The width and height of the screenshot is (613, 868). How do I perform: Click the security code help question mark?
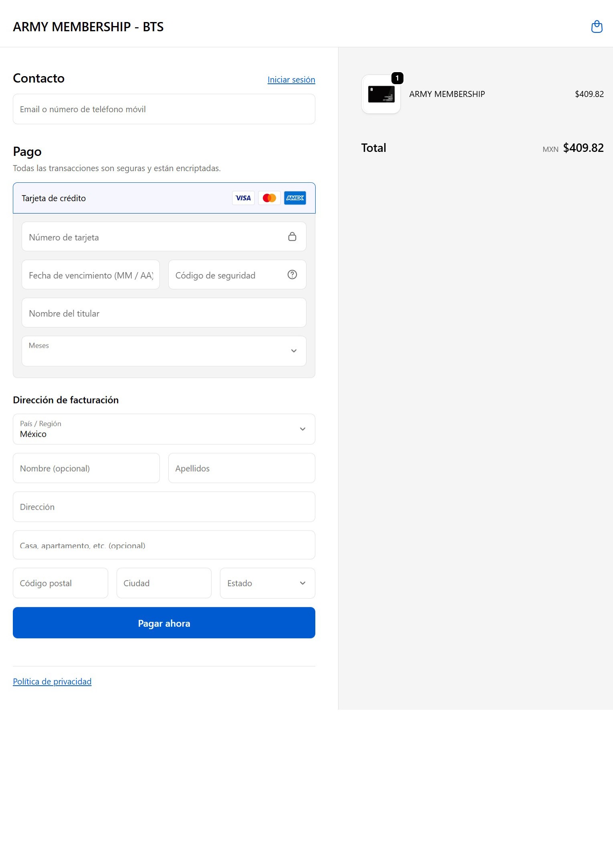(x=292, y=275)
